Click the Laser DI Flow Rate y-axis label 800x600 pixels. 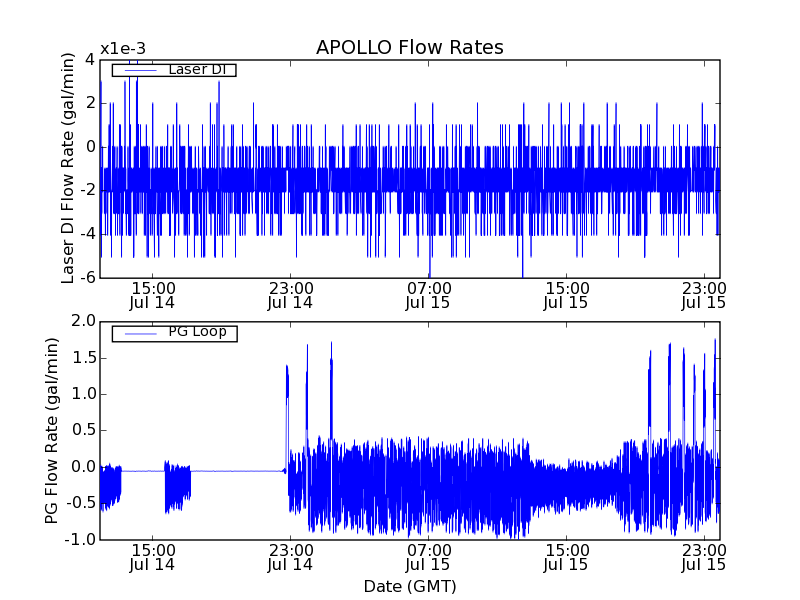tap(69, 168)
